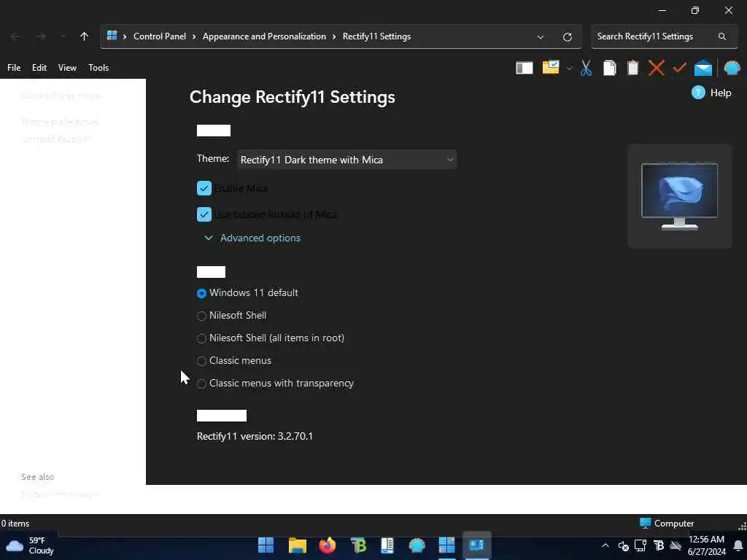Open File Explorer from the taskbar
The height and width of the screenshot is (560, 747).
[x=298, y=545]
